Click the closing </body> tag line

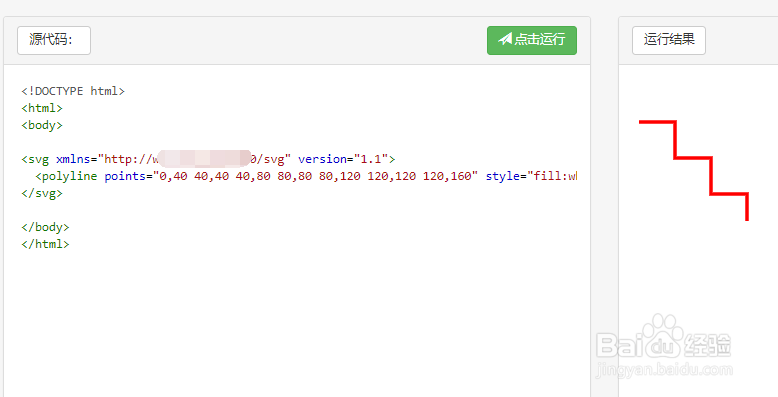point(45,227)
